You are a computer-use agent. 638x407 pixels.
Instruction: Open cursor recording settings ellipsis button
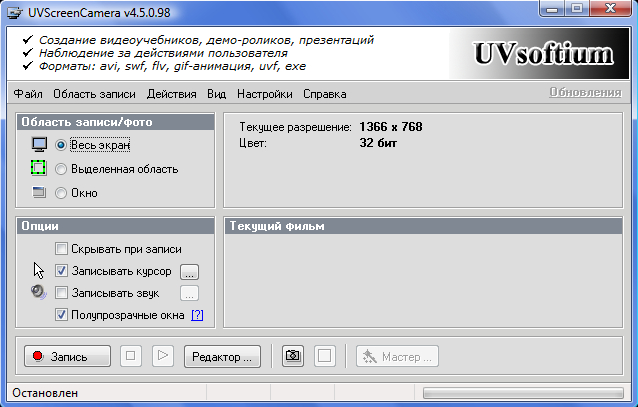(190, 271)
